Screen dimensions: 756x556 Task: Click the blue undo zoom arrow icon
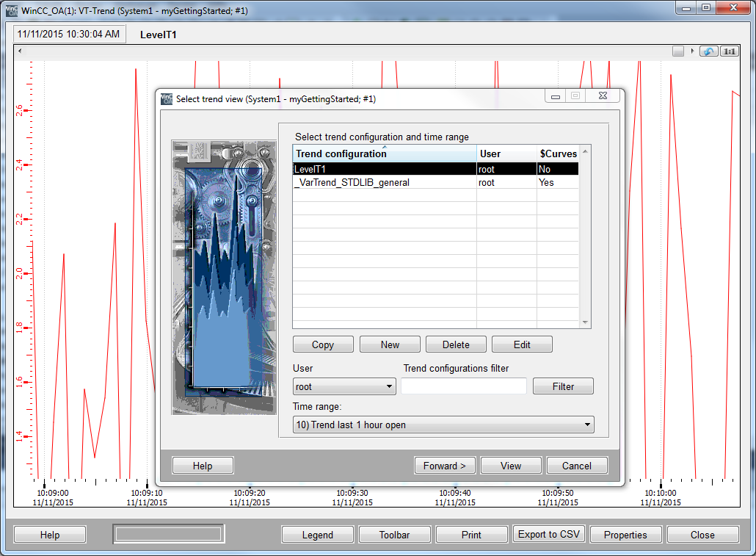(709, 51)
